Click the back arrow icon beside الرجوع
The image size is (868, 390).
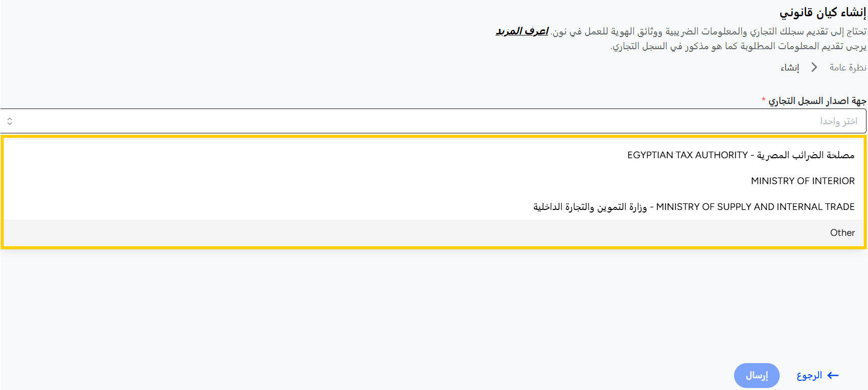point(833,375)
